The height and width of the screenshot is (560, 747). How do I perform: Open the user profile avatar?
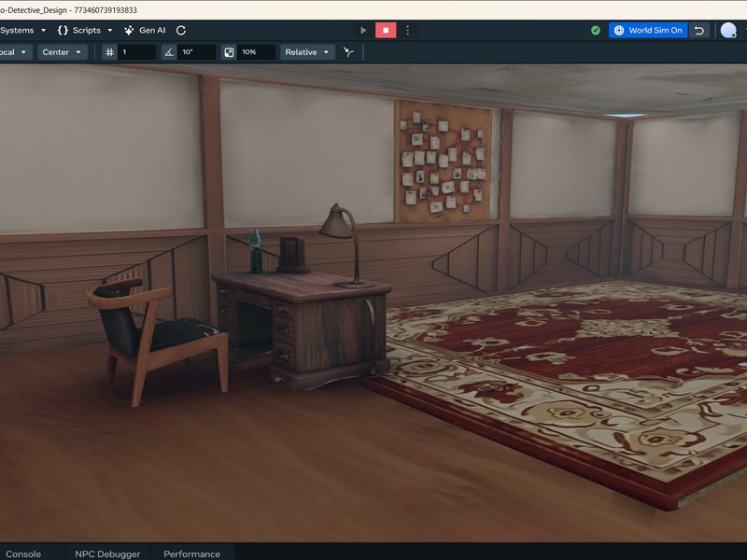[728, 30]
